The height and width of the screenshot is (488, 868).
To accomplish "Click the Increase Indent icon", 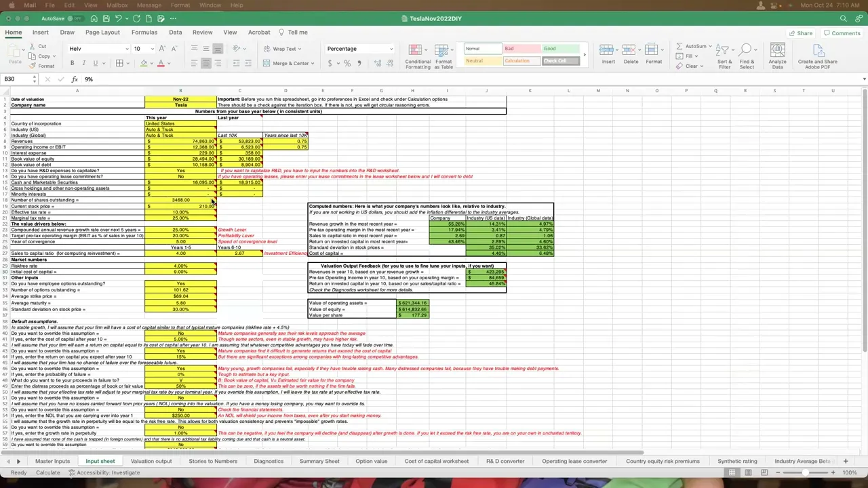I will pyautogui.click(x=248, y=63).
